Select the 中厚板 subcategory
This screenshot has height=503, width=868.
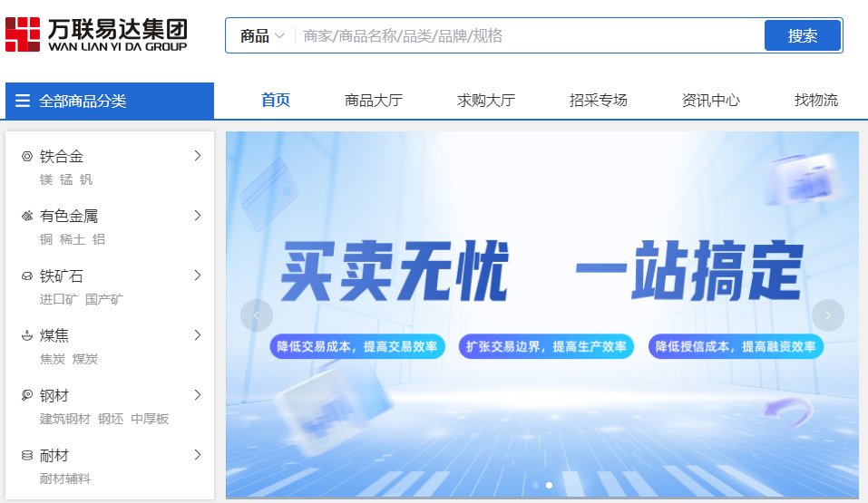click(150, 419)
